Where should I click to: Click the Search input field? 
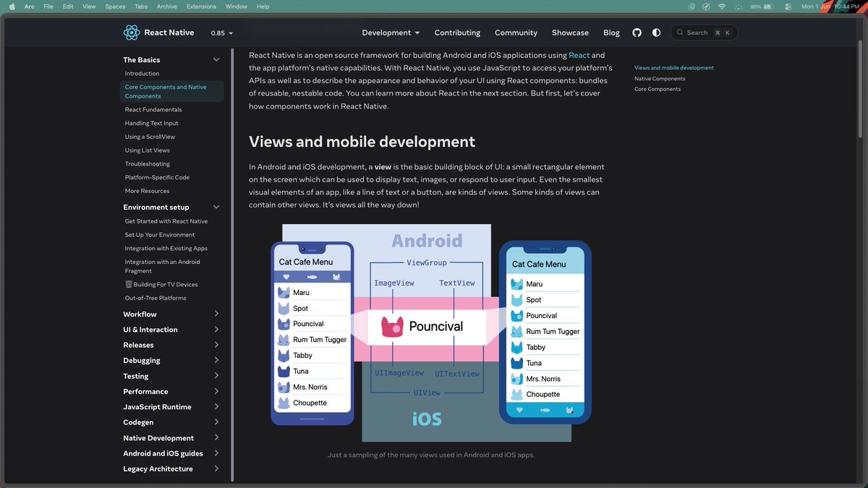(705, 33)
